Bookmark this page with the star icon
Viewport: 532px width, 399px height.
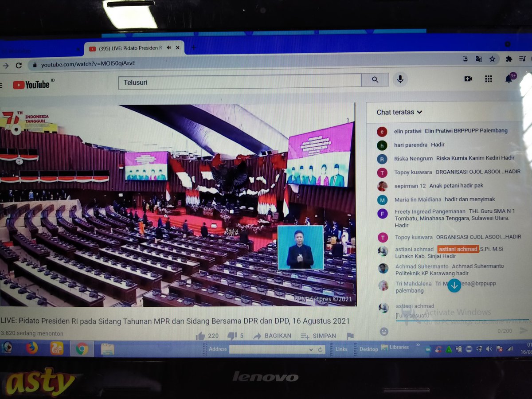pos(492,59)
